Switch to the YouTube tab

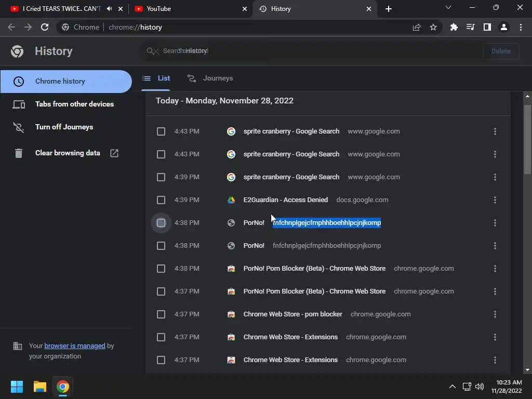click(190, 9)
